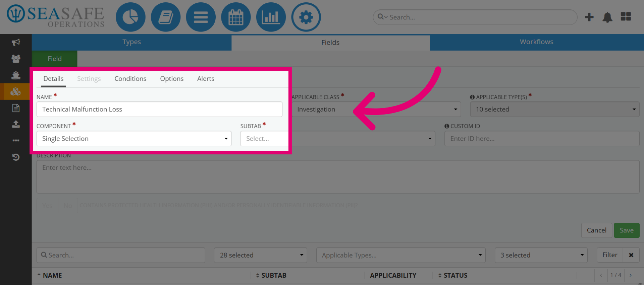
Task: Click the Applicable Type(s) info icon
Action: pyautogui.click(x=472, y=97)
